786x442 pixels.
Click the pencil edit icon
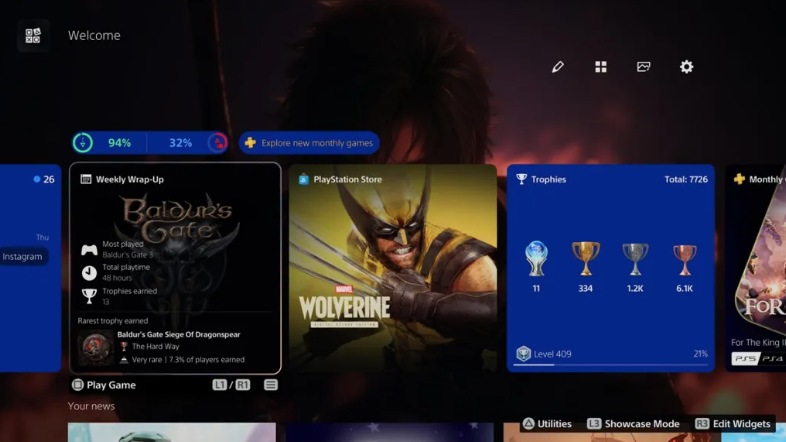pos(557,67)
